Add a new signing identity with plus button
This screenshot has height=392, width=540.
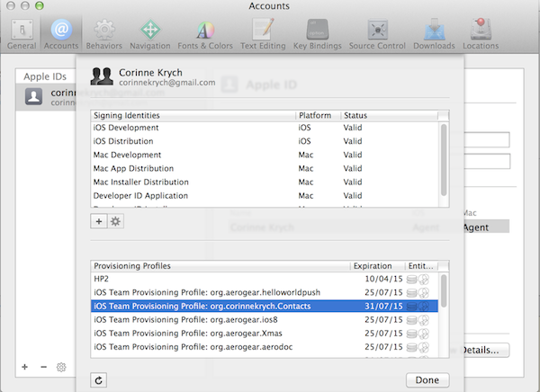tap(99, 221)
